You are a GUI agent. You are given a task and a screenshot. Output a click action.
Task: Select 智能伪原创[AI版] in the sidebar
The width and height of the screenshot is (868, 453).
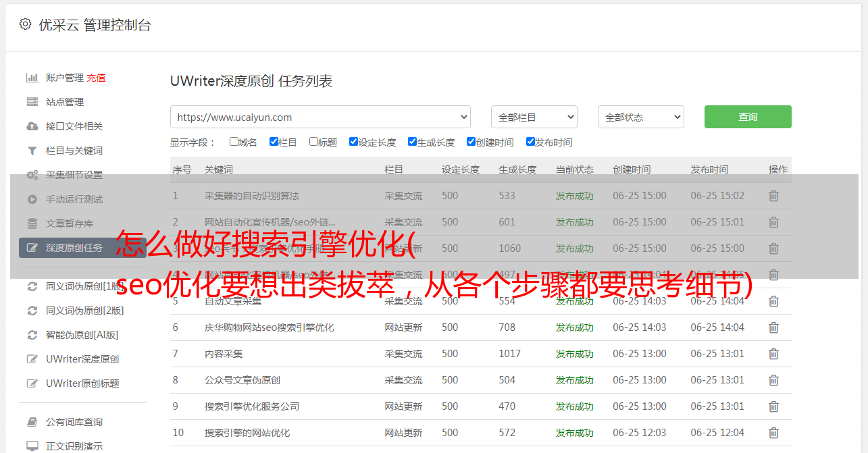82,335
